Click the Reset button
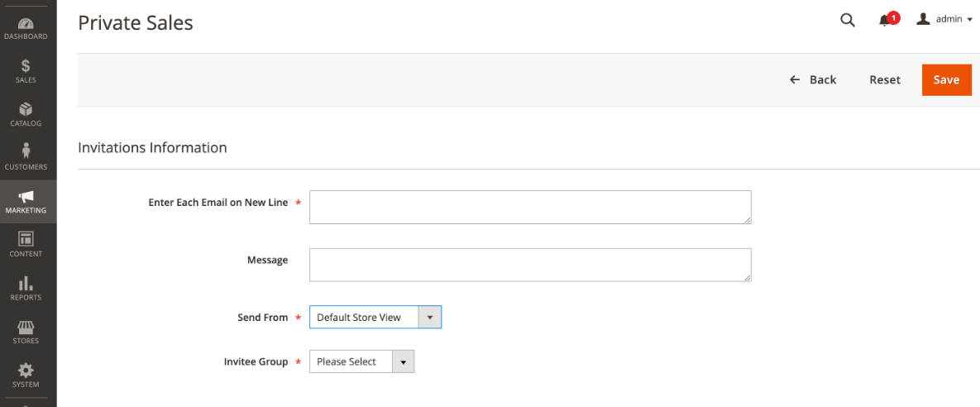The height and width of the screenshot is (407, 980). point(885,80)
